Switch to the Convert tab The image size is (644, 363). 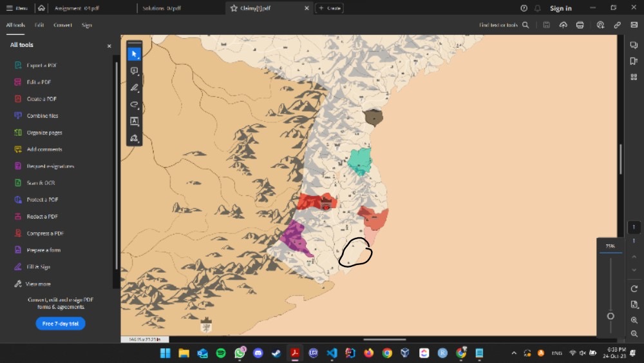[x=62, y=25]
